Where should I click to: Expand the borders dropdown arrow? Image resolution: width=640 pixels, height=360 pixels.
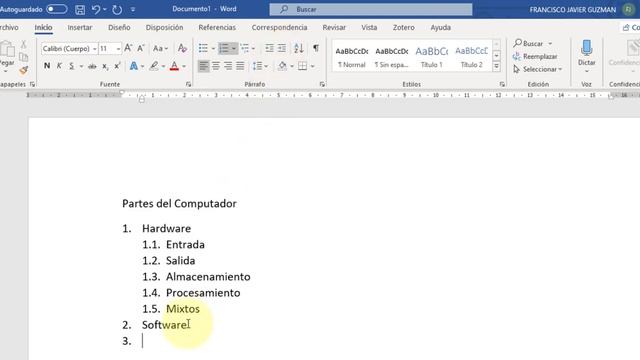(x=312, y=66)
